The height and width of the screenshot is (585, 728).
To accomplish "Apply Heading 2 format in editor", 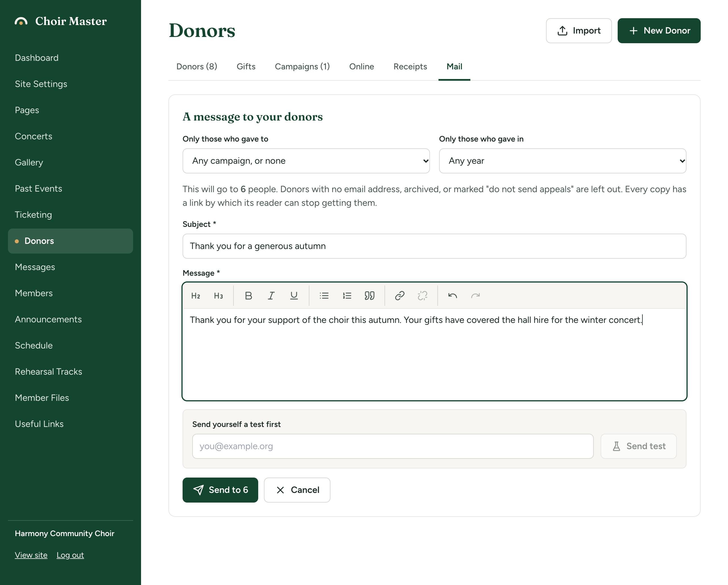I will click(x=195, y=296).
